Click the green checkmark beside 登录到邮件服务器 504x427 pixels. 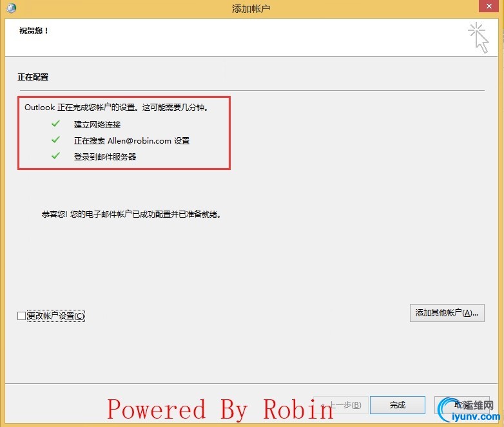(55, 155)
